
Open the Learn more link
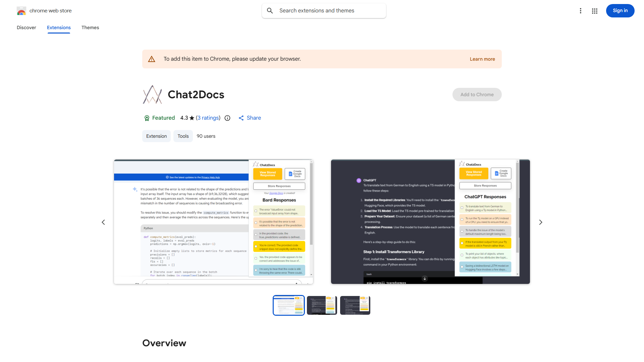pos(482,59)
